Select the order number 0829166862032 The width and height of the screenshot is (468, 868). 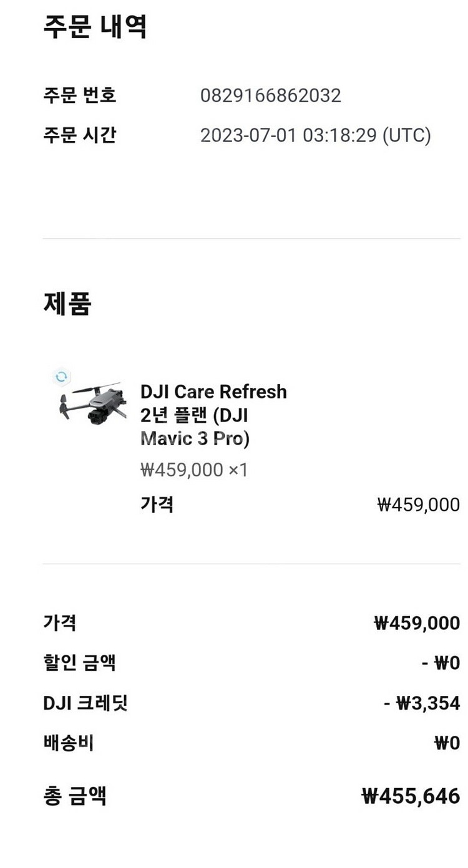click(270, 96)
